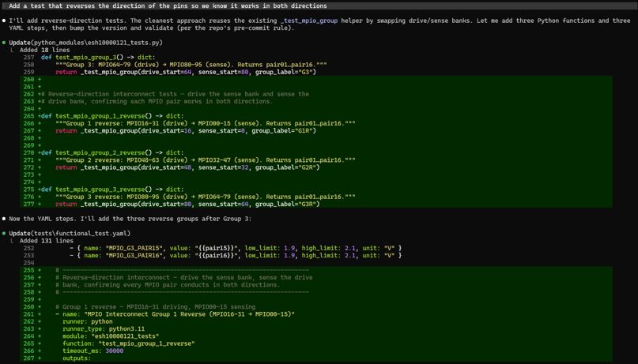Image resolution: width=638 pixels, height=364 pixels.
Task: Select line 'def test_mpio_group_3() -> dict:'
Action: click(x=98, y=58)
